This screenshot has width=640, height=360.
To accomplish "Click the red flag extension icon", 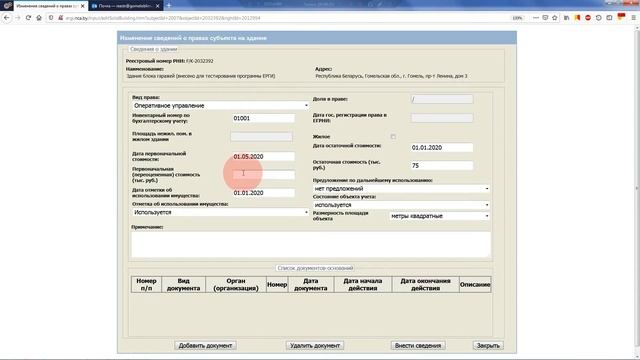I will [x=621, y=17].
